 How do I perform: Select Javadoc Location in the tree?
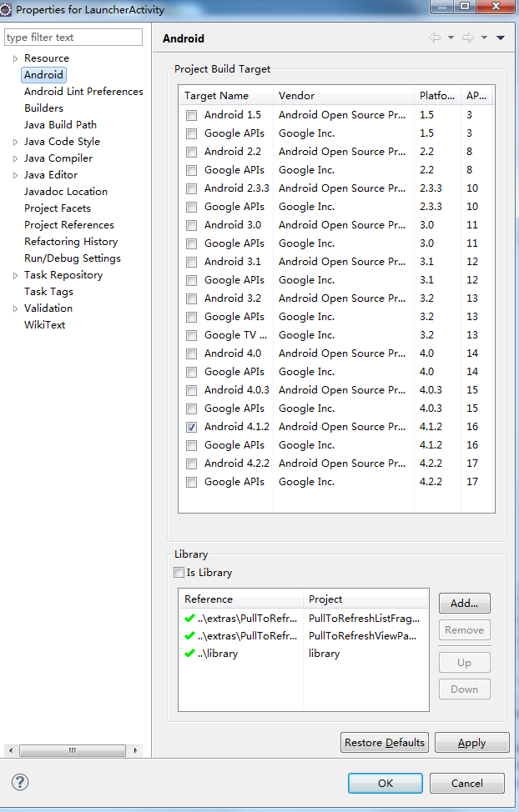[x=66, y=191]
